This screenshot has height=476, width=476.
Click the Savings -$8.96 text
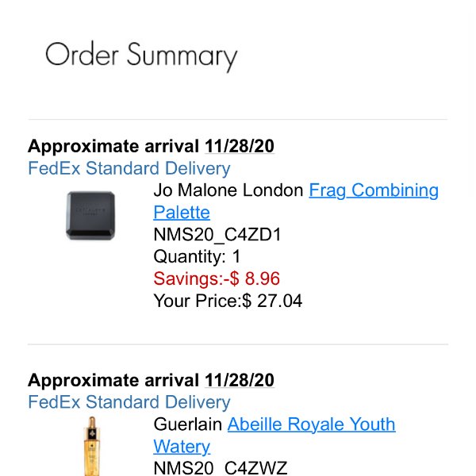pos(217,278)
